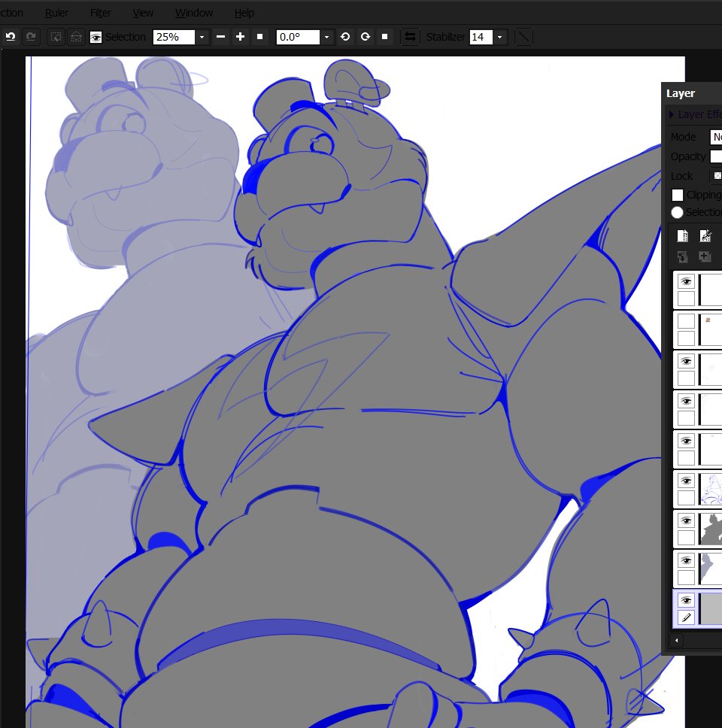Open the Ruler menu
The width and height of the screenshot is (722, 728).
point(56,13)
